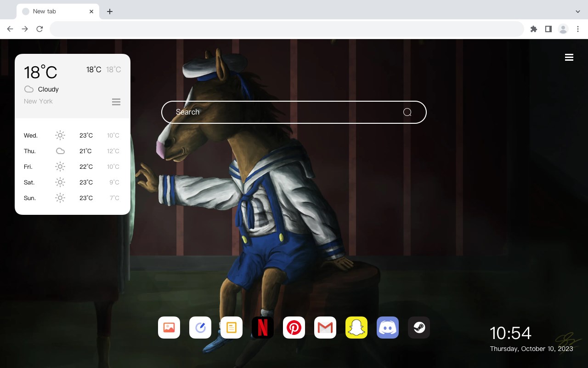The height and width of the screenshot is (368, 588).
Task: Click the Wednesday sunny weather icon
Action: click(x=60, y=135)
